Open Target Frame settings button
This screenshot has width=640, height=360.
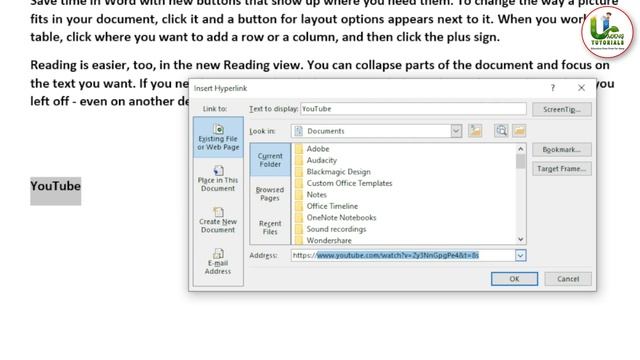[x=562, y=169]
